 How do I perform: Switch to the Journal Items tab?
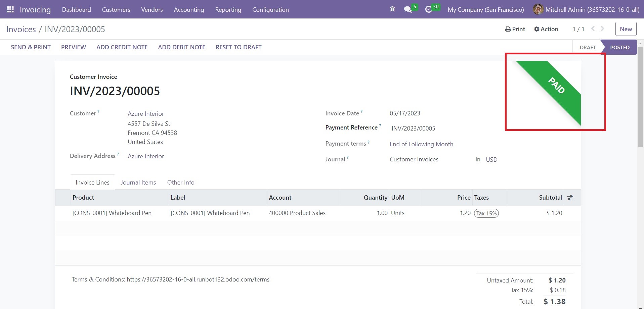point(138,182)
